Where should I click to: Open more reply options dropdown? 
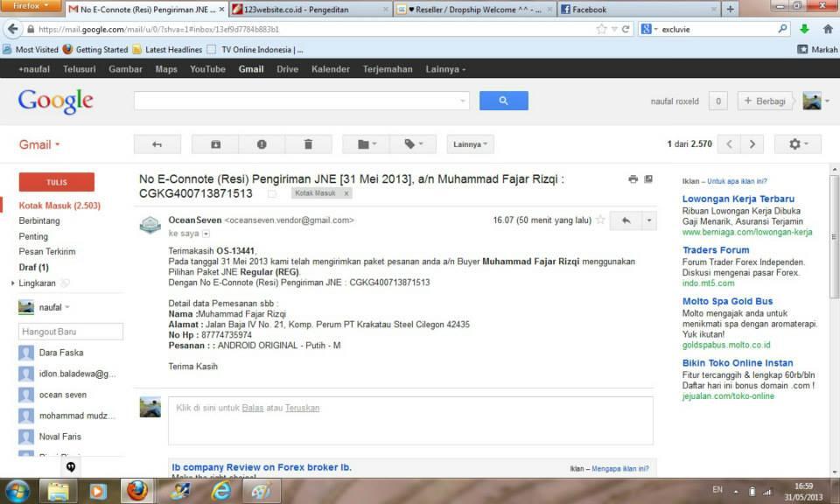[x=648, y=220]
